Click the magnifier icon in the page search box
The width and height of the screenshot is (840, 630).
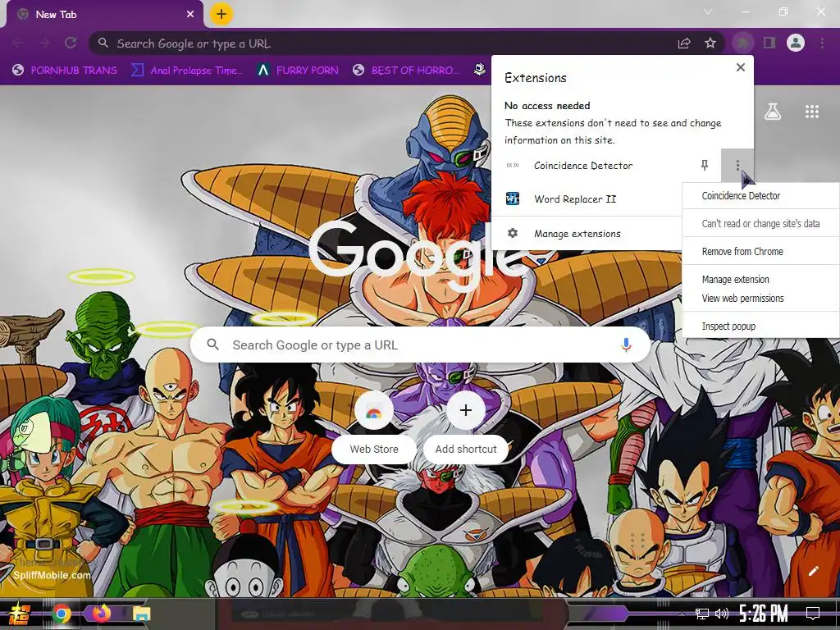click(x=213, y=345)
